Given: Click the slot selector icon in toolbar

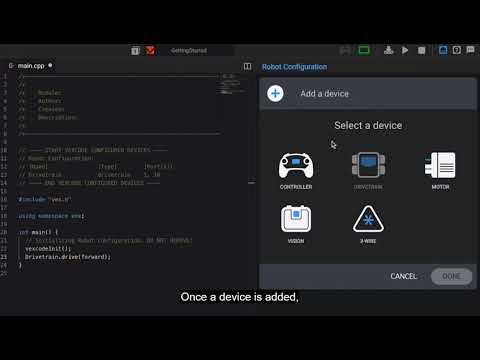Looking at the screenshot, I should point(135,51).
